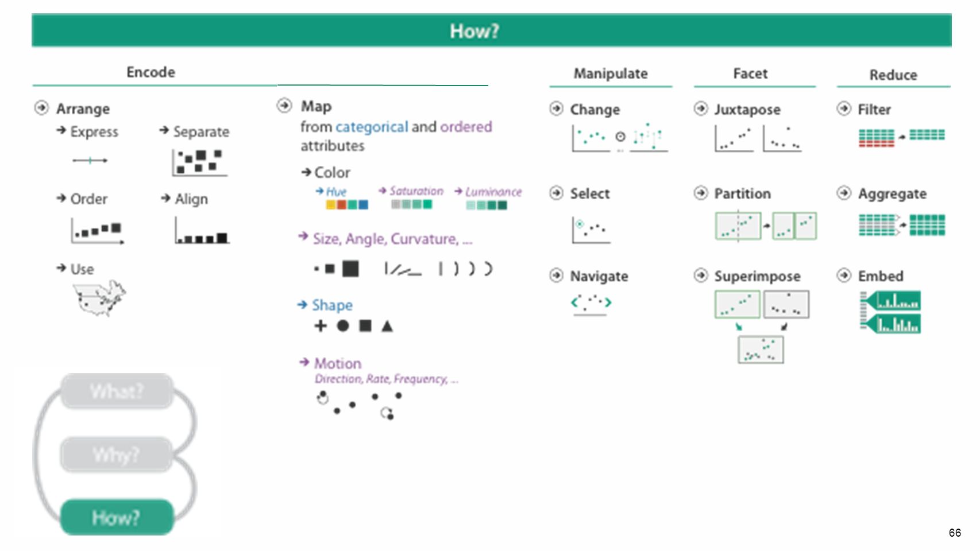Viewport: 980px width, 551px height.
Task: Click the Navigate arrows scatter icon
Action: 591,303
